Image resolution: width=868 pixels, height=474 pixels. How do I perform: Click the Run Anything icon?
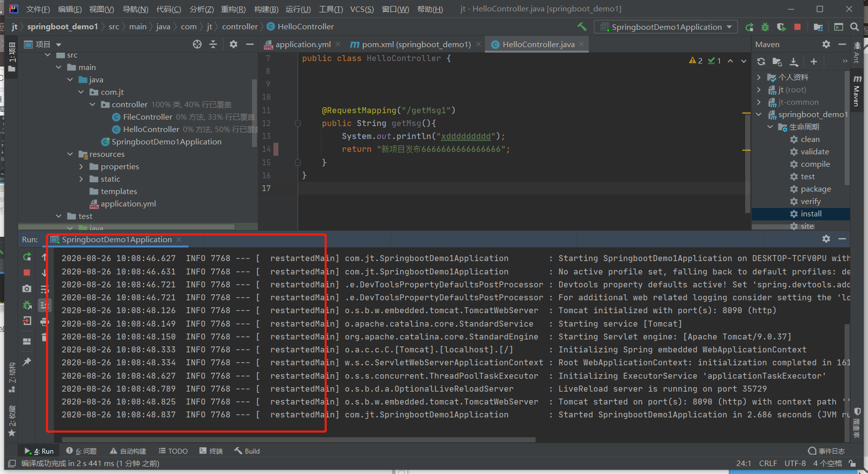coord(839,27)
